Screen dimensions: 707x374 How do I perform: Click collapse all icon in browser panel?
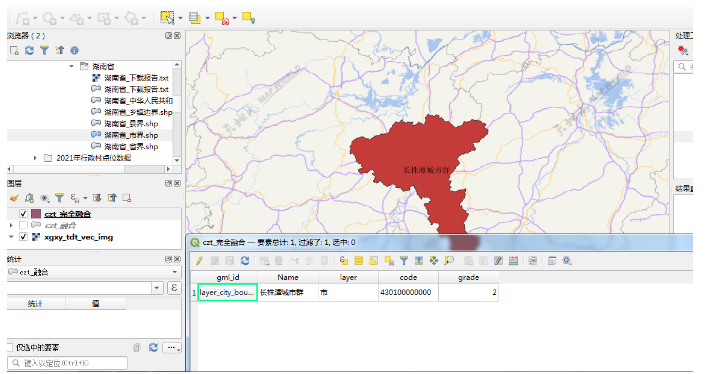(60, 51)
